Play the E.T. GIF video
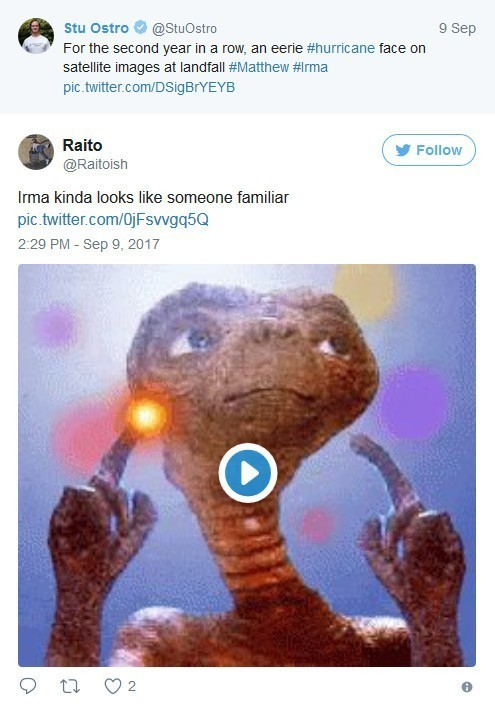The image size is (495, 706). coord(248,473)
